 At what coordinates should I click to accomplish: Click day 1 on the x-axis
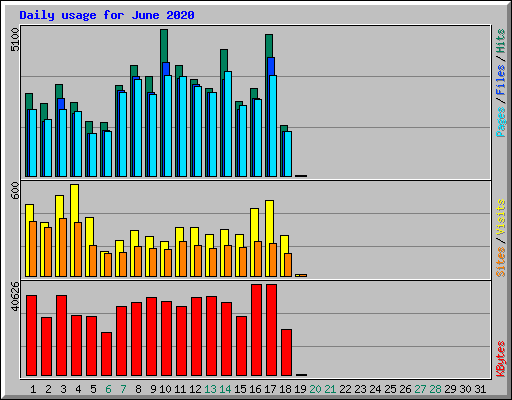(33, 389)
